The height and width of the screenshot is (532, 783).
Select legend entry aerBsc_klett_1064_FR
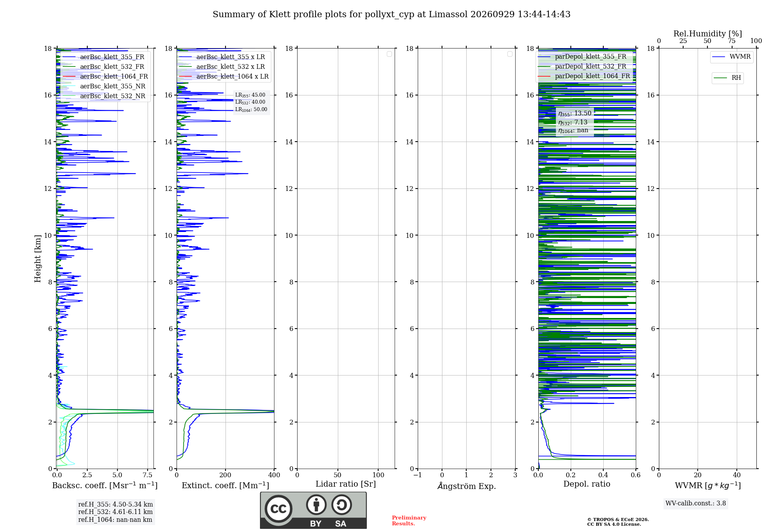[105, 76]
